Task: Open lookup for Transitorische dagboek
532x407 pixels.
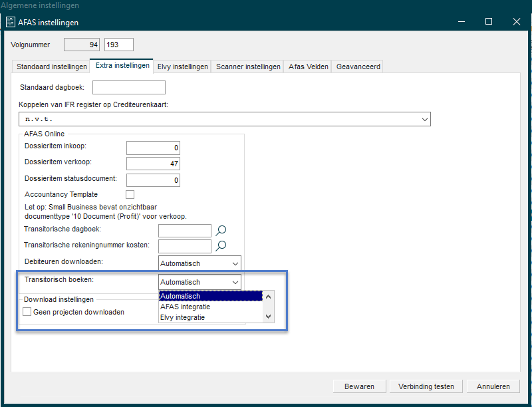Action: 221,230
